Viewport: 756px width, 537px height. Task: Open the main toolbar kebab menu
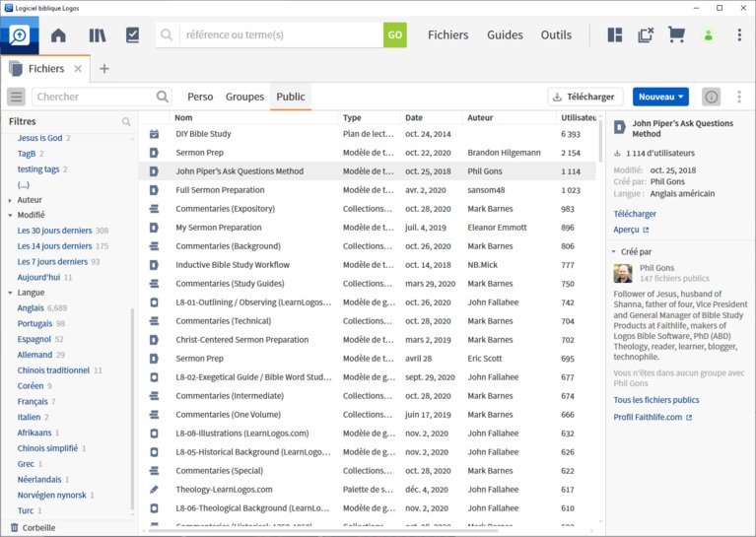(x=739, y=34)
